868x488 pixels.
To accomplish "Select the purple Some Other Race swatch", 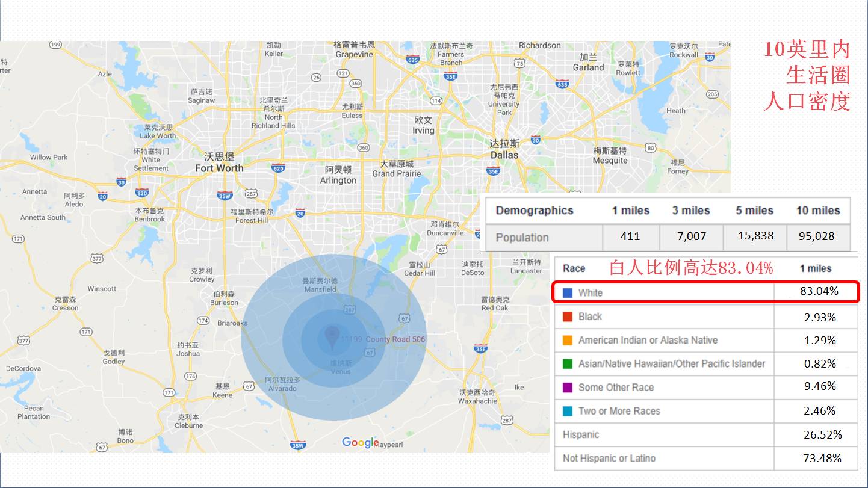I will tap(567, 388).
